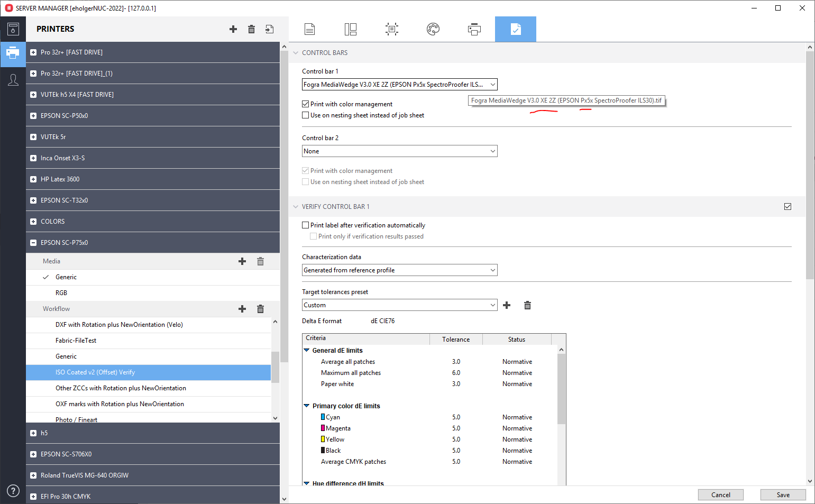Click the Cancel button

click(x=721, y=495)
